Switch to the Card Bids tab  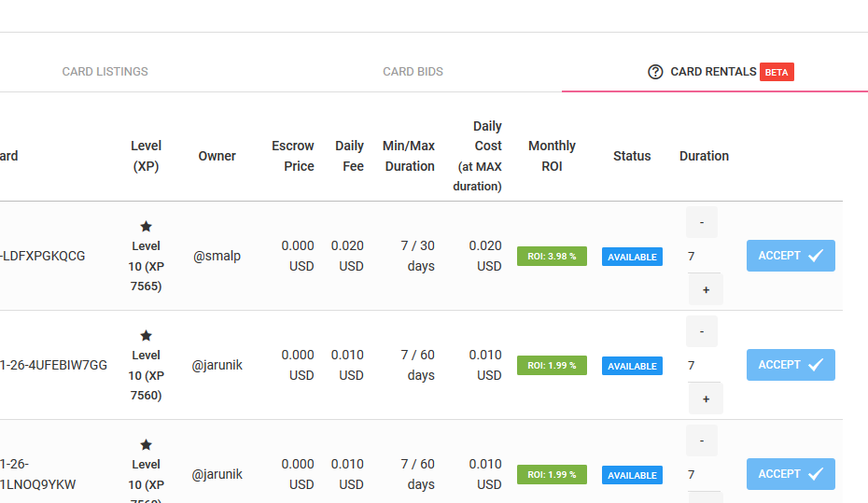point(413,72)
